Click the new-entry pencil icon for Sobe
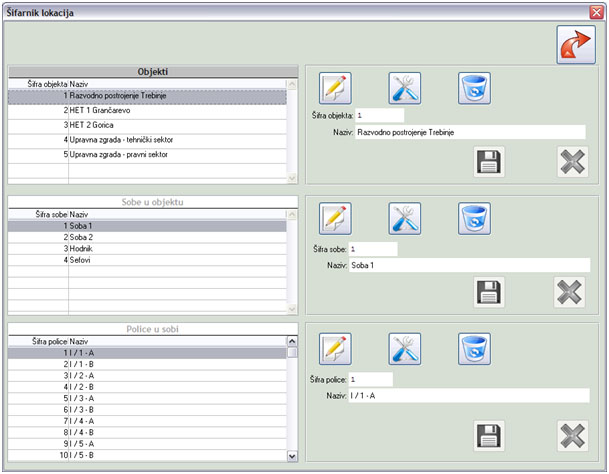Screen dimensions: 609x474 click(336, 217)
